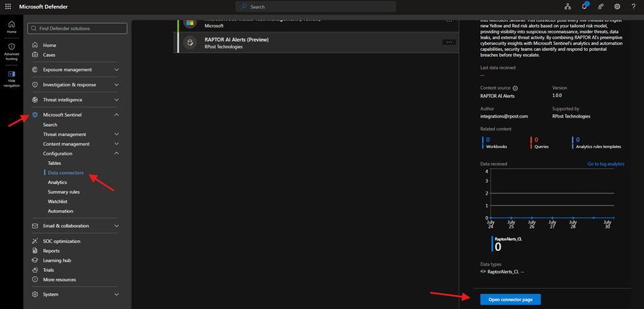Open Summary rules in navigation
Viewport: 644px width, 309px height.
63,192
